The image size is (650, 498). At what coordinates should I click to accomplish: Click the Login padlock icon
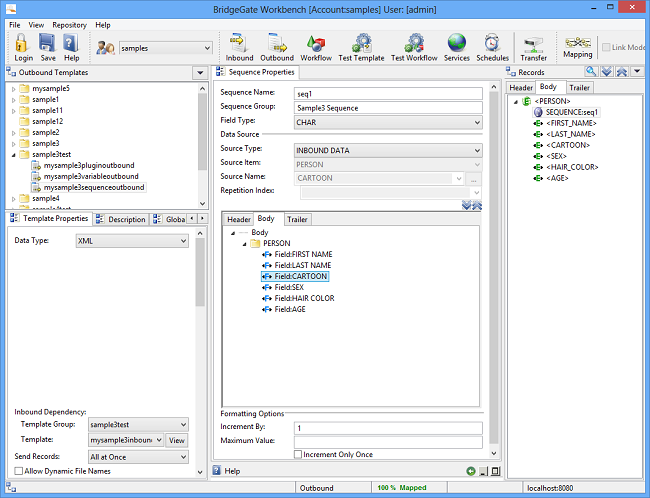22,43
